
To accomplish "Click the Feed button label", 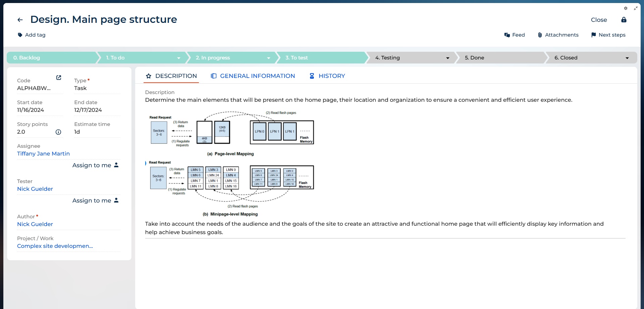I will point(519,35).
